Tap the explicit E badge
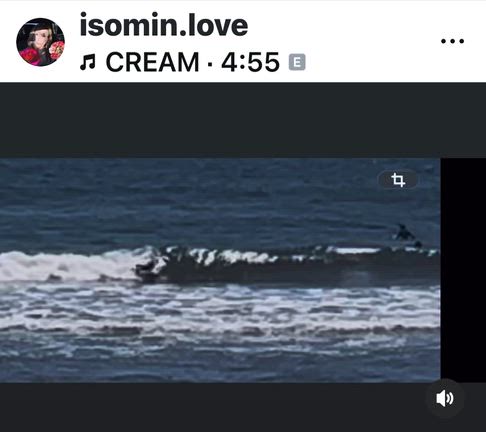486x432 pixels. (297, 62)
